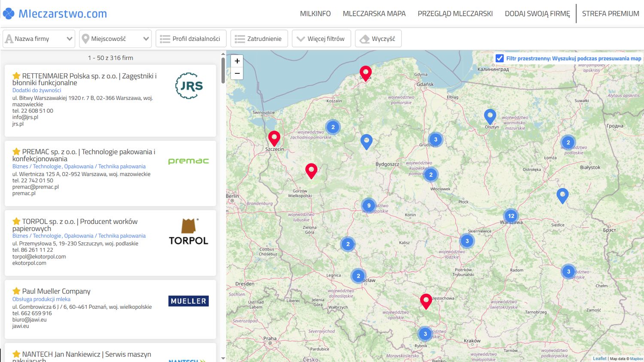Open the cluster of 12 at Warszawa

(511, 216)
